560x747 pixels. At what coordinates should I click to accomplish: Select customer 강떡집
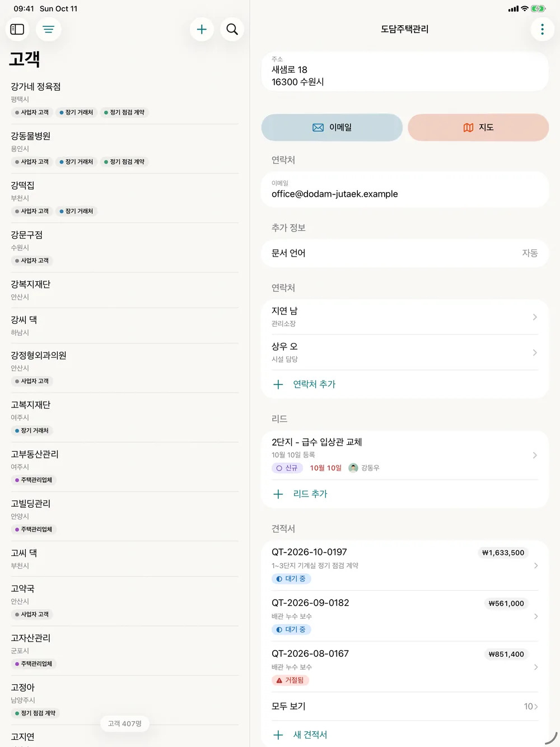click(x=124, y=198)
